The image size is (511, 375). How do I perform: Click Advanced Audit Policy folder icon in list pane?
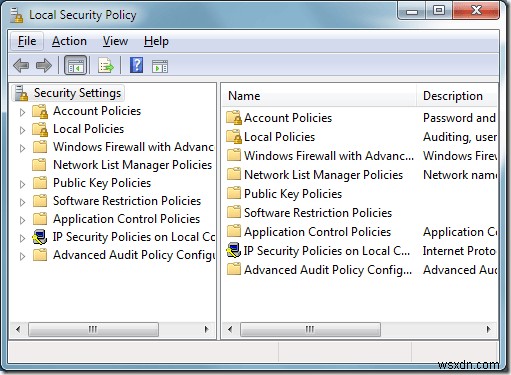234,269
